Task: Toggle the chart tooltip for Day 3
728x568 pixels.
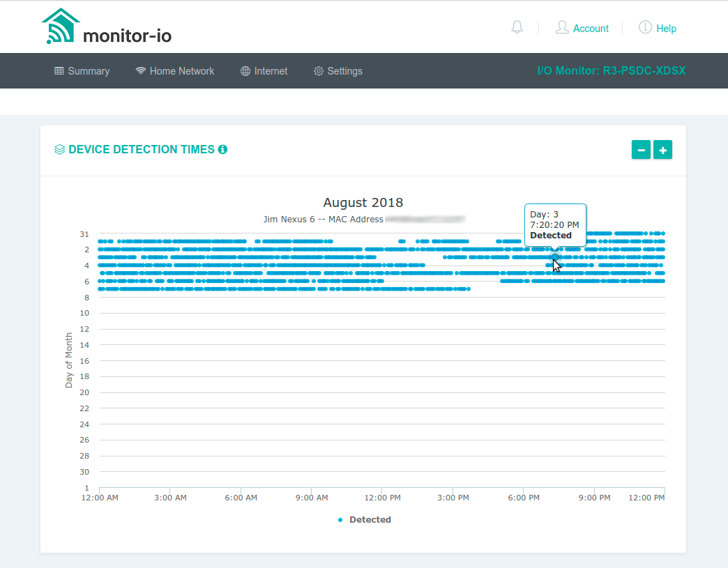Action: click(x=554, y=257)
